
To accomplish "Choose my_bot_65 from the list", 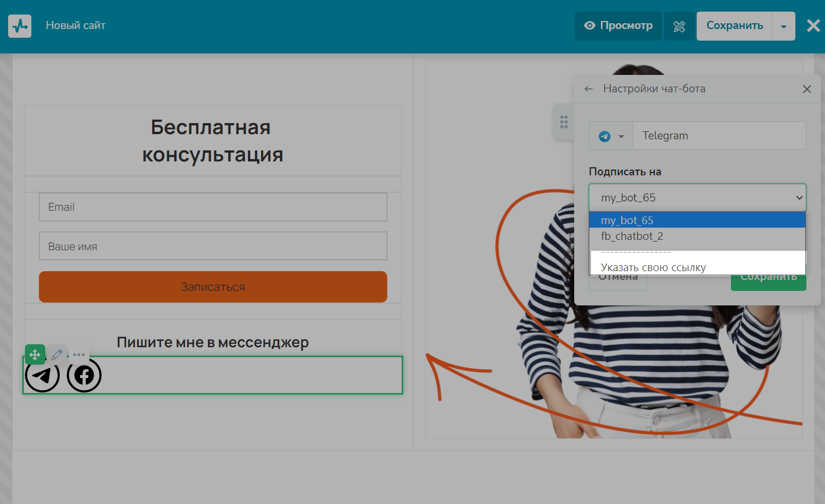I will pos(697,221).
